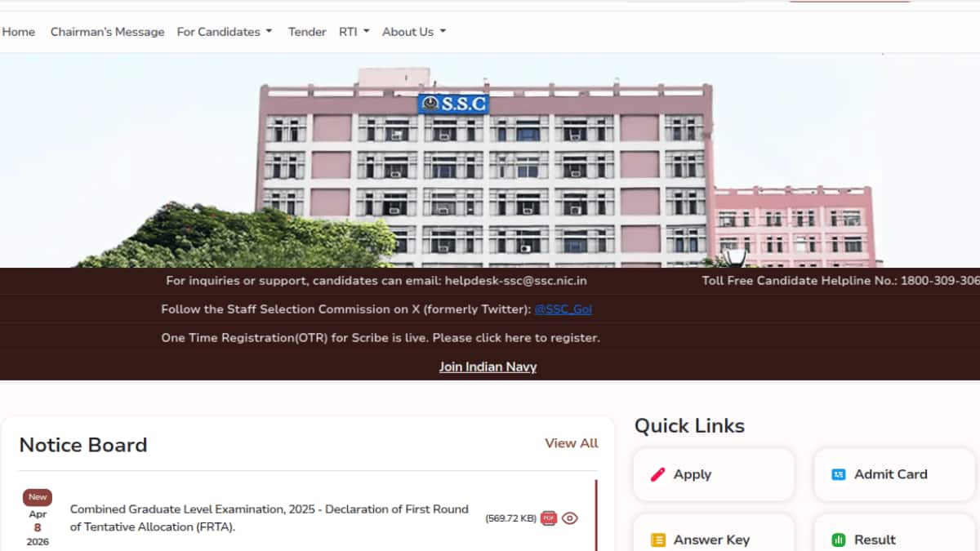Open the RTI dropdown menu
The image size is (980, 551).
(354, 32)
